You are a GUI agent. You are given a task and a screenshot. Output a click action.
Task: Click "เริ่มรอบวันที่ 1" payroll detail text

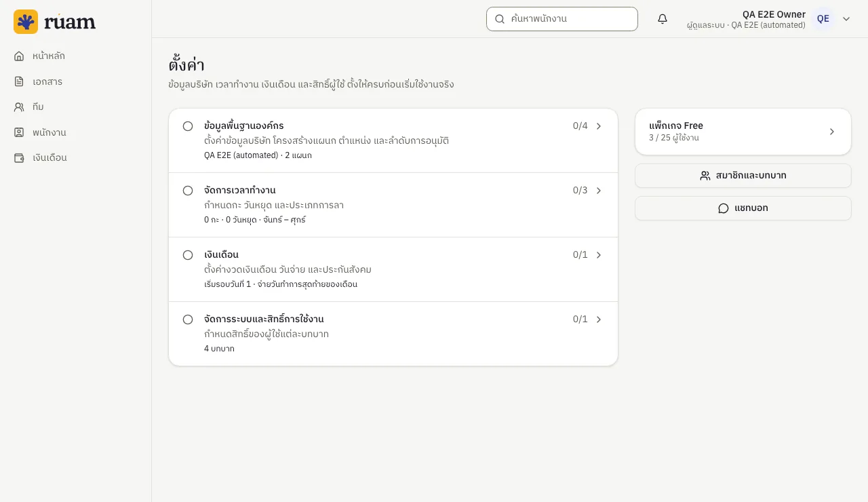click(227, 284)
